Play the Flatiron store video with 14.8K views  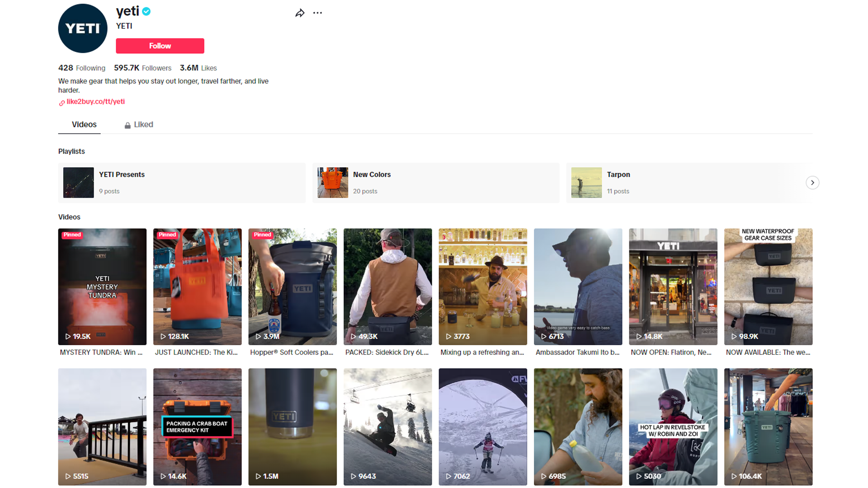click(x=673, y=286)
